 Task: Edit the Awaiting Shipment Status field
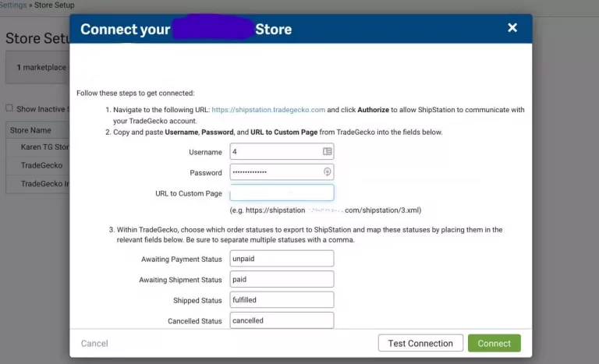[x=282, y=279]
